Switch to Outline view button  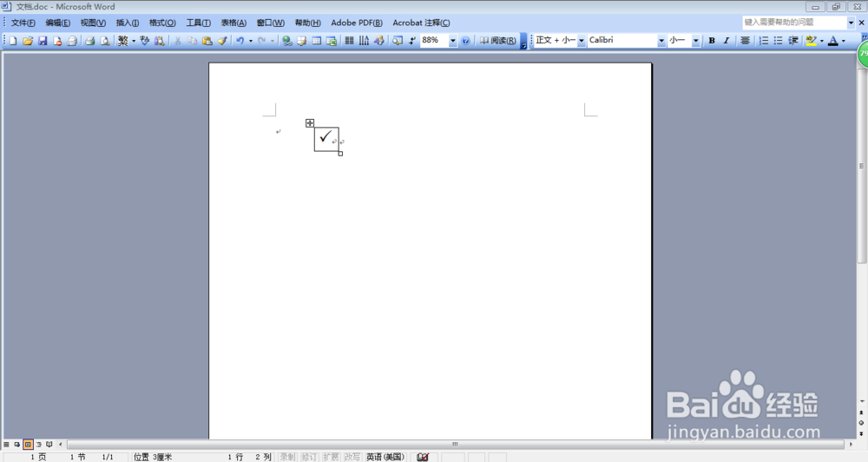point(38,445)
